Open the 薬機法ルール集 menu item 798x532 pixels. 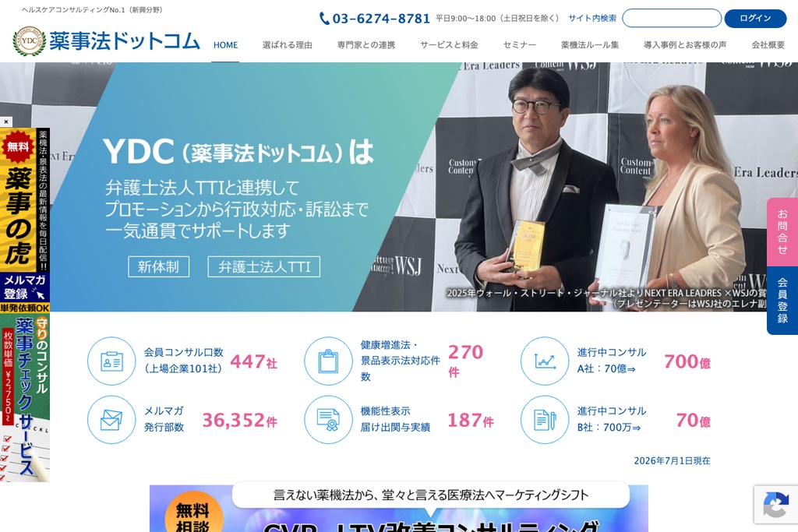pos(590,44)
